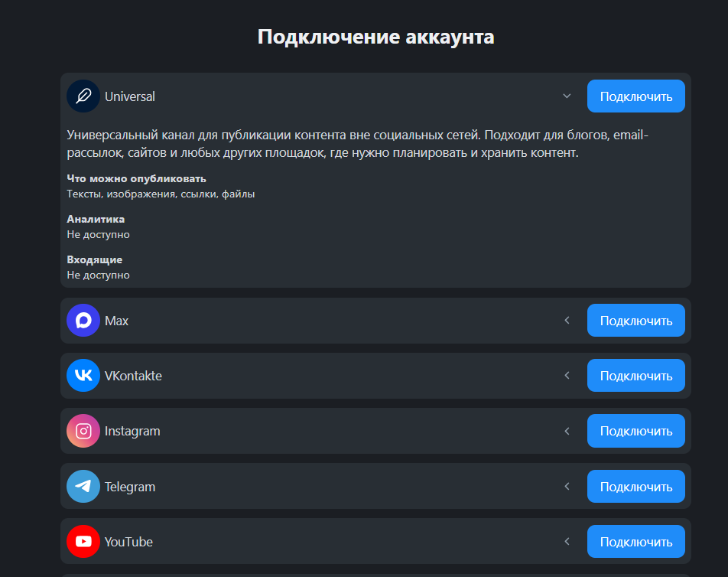728x577 pixels.
Task: Click the Telegram paper plane icon
Action: [83, 487]
